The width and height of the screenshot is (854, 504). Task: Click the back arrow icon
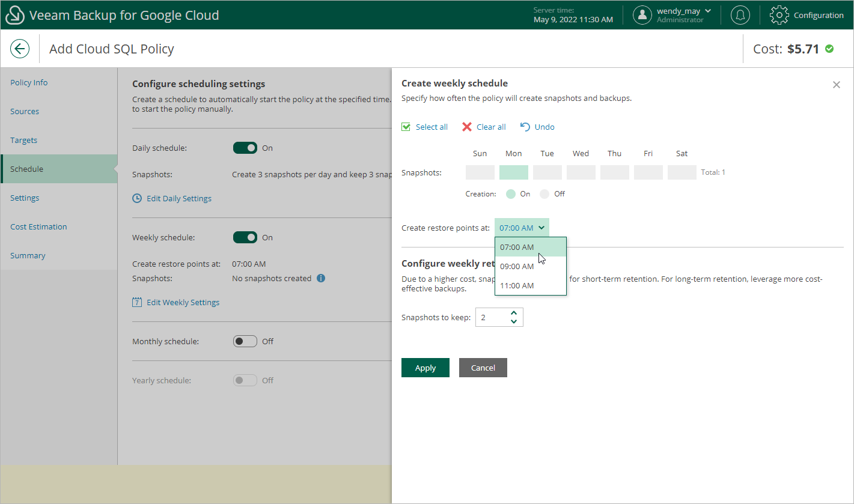[x=20, y=49]
